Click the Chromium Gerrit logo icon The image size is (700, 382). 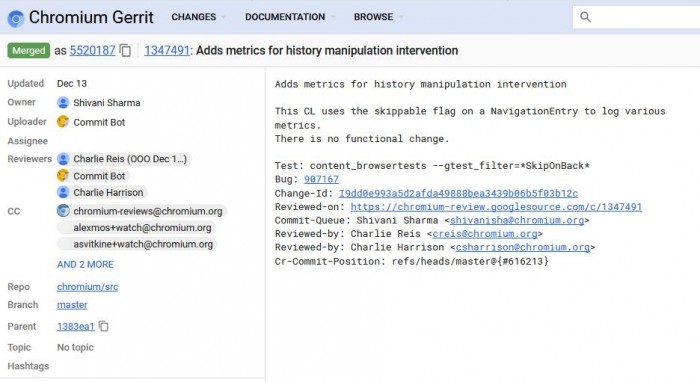[16, 18]
